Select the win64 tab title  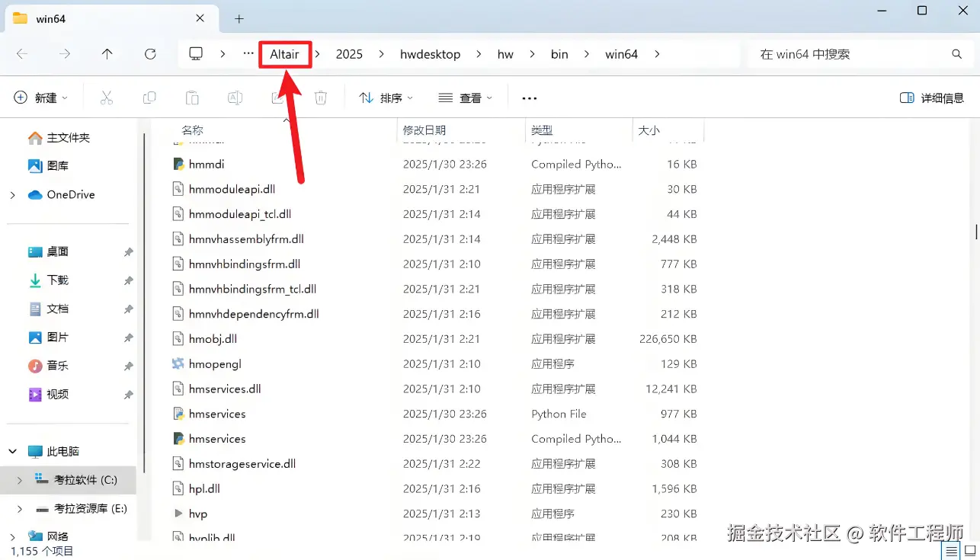[x=51, y=18]
